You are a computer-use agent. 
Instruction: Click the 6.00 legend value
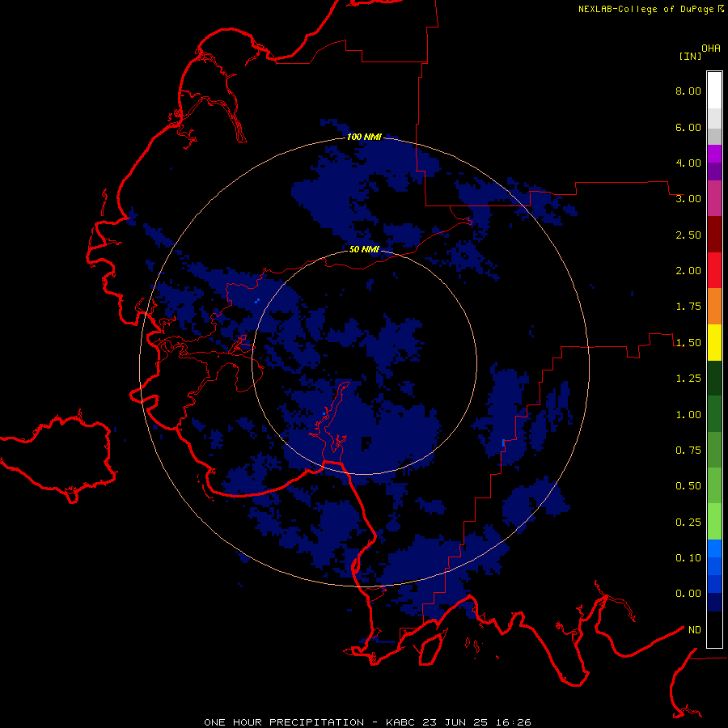(688, 127)
